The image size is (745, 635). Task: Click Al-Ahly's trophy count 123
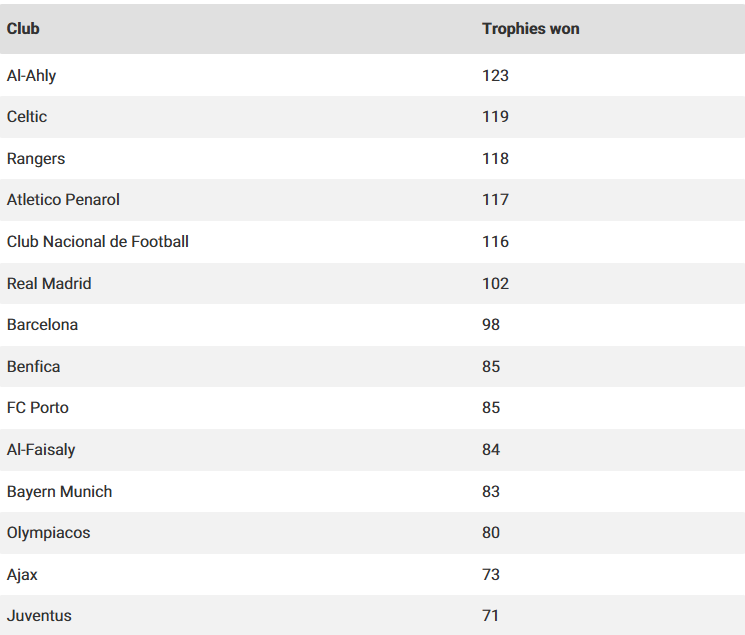(495, 75)
